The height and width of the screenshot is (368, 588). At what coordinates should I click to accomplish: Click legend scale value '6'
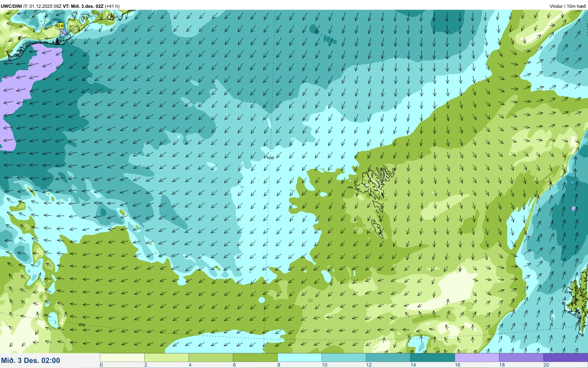[233, 365]
